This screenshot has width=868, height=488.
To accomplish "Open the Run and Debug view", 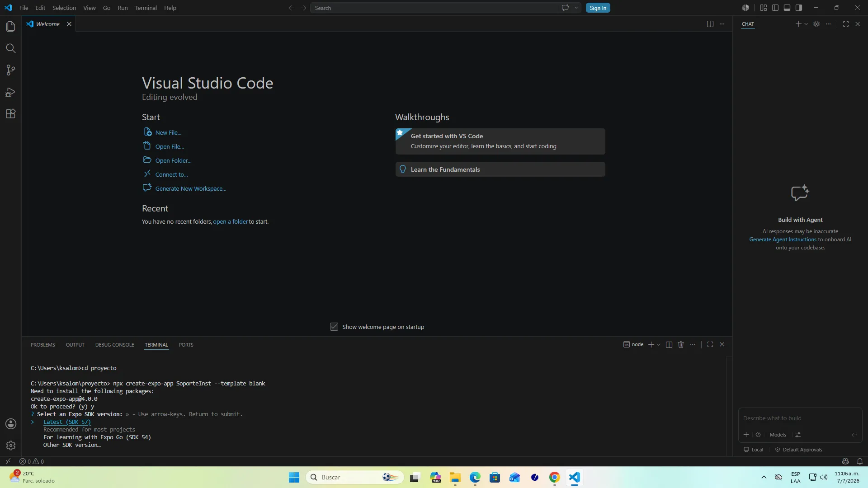I will click(11, 92).
